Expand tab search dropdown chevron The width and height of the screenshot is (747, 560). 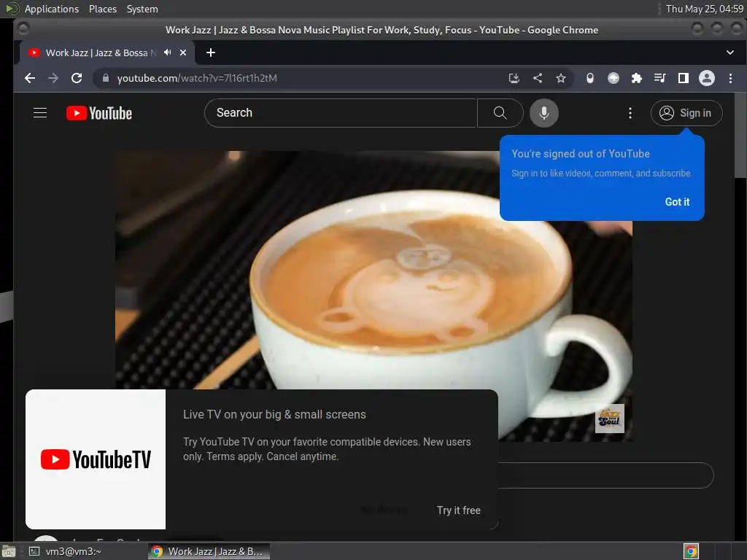[729, 52]
